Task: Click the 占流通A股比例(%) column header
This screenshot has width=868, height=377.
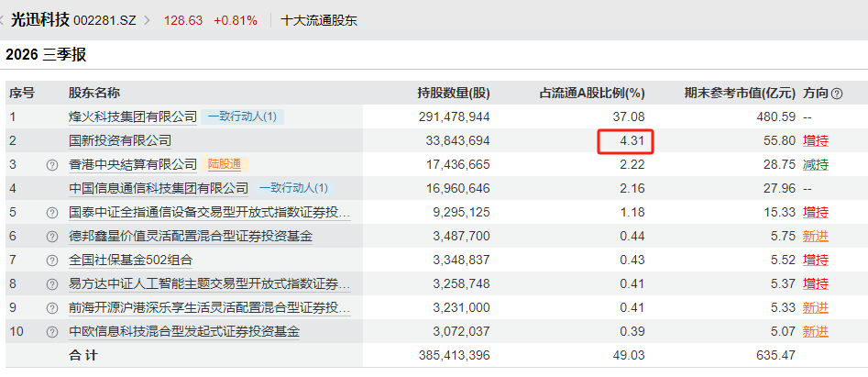Action: (x=592, y=93)
